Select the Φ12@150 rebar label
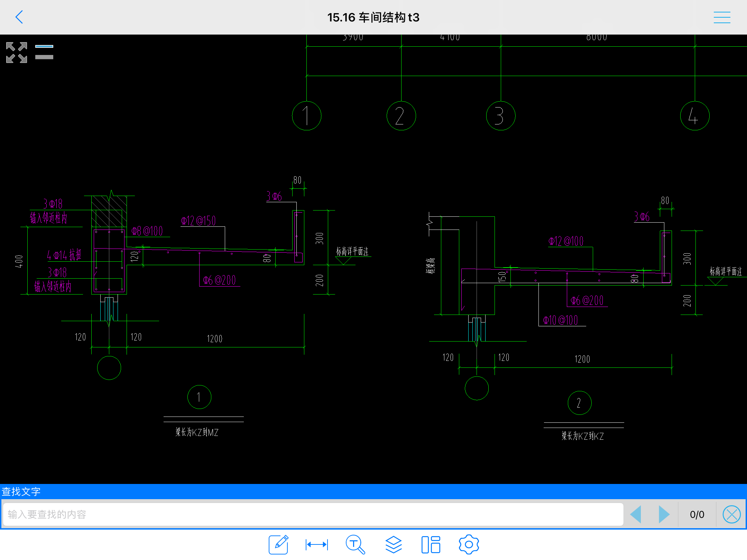Screen dimensions: 747x560 198,221
